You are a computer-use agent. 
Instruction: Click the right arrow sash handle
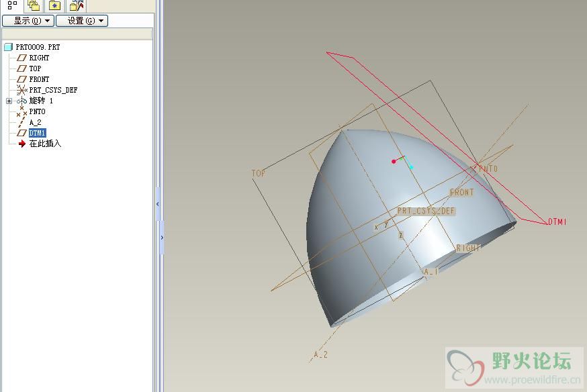[162, 238]
